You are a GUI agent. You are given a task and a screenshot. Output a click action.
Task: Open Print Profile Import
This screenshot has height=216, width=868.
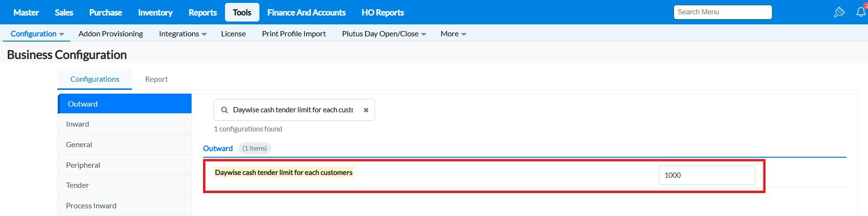point(294,34)
